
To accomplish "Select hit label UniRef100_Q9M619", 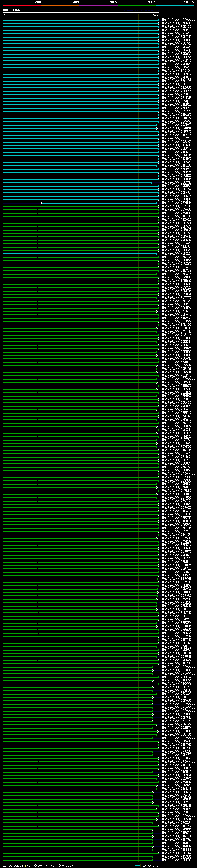I will (x=177, y=67).
